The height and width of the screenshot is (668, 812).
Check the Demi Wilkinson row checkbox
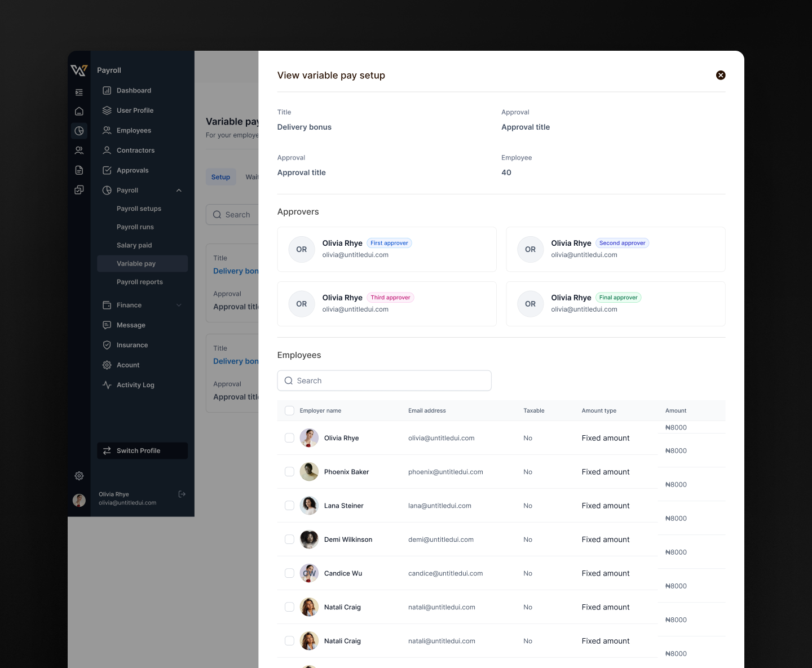[x=289, y=539]
